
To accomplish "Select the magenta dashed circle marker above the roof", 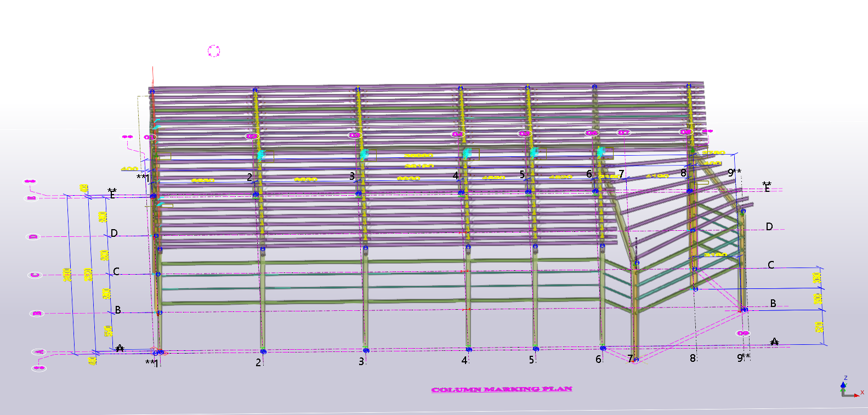I will [214, 52].
